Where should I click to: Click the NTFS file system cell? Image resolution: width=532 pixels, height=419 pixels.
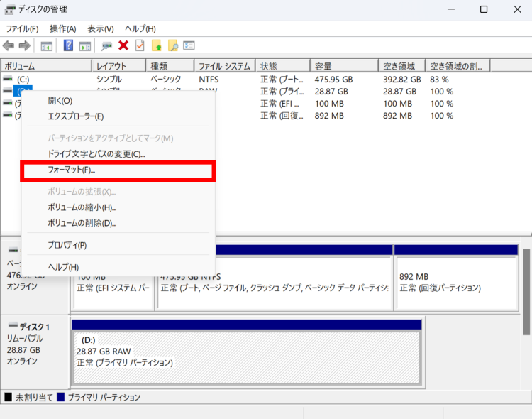209,80
